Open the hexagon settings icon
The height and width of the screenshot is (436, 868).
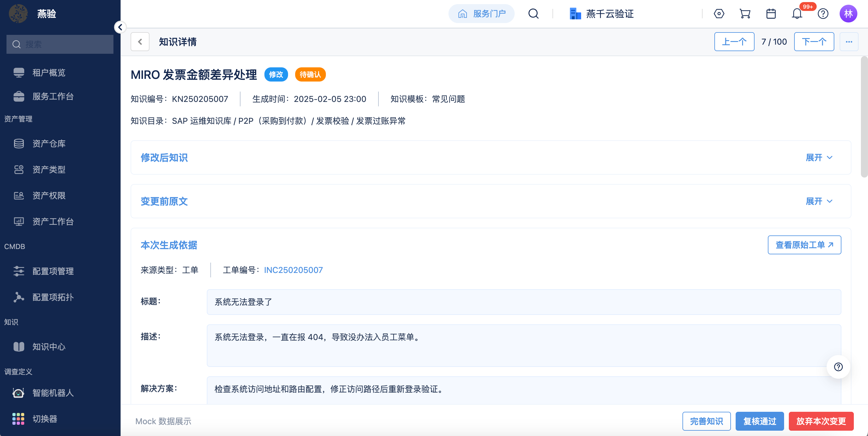click(x=719, y=14)
